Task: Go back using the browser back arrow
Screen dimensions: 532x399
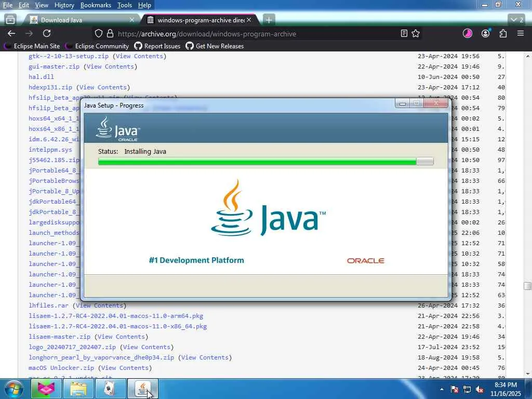Action: point(11,33)
